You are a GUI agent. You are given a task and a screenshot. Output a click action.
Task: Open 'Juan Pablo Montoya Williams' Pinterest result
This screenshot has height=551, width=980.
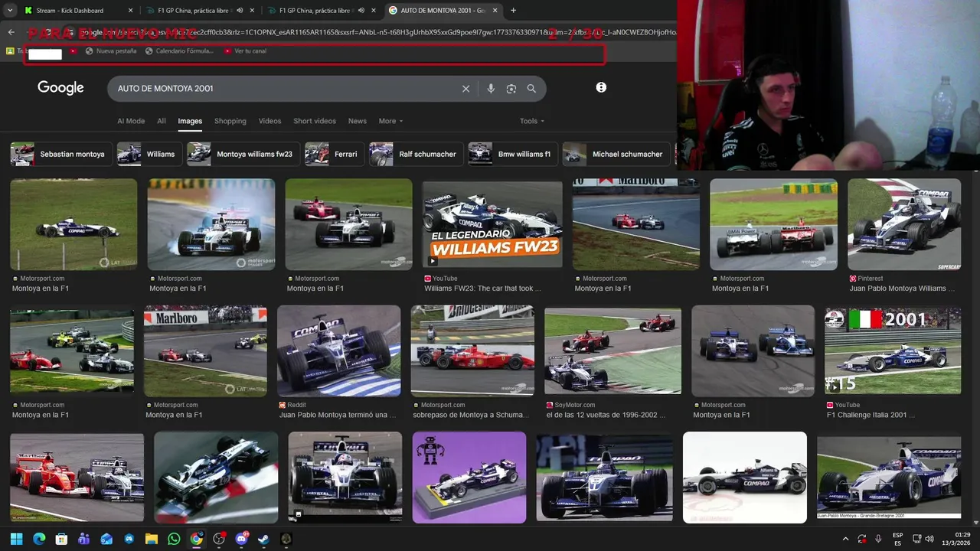tap(902, 289)
